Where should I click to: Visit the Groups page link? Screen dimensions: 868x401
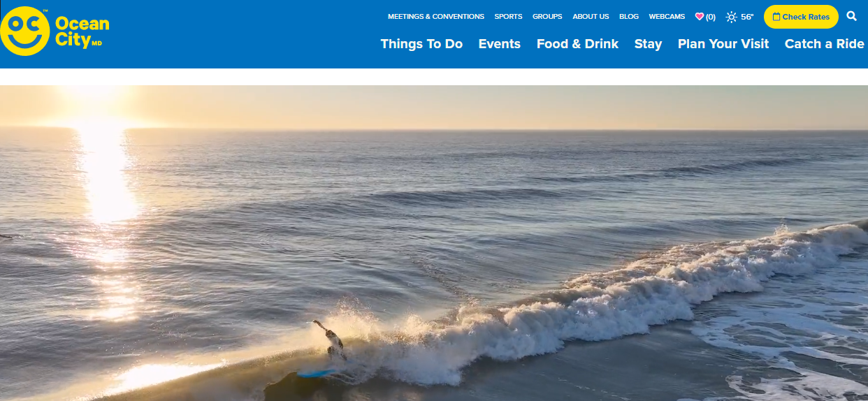coord(547,17)
